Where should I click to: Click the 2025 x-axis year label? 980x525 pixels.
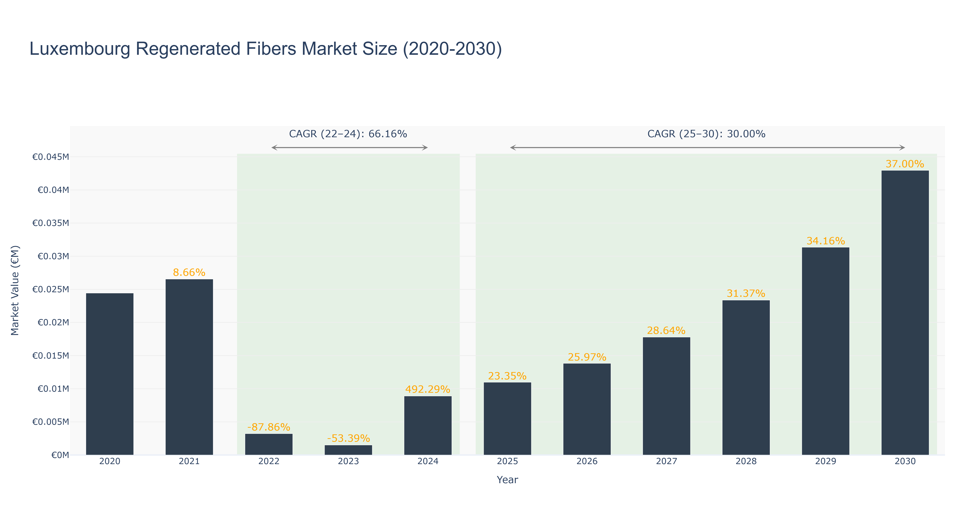coord(507,461)
